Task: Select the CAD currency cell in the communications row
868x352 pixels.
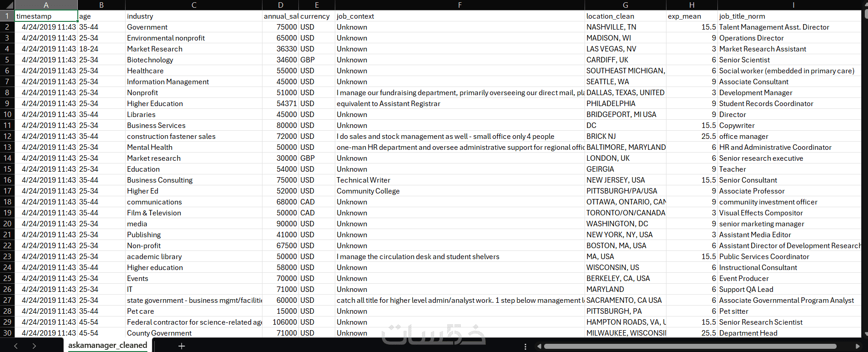Action: (x=317, y=202)
